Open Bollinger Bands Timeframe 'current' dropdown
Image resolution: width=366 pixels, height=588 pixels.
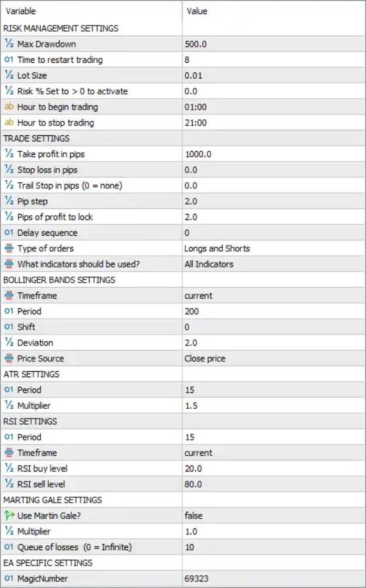pyautogui.click(x=273, y=296)
